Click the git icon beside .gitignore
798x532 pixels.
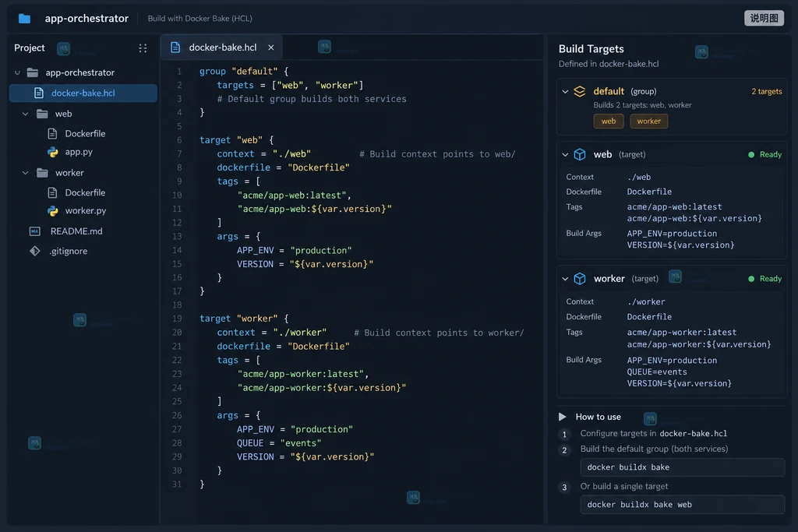pos(34,252)
